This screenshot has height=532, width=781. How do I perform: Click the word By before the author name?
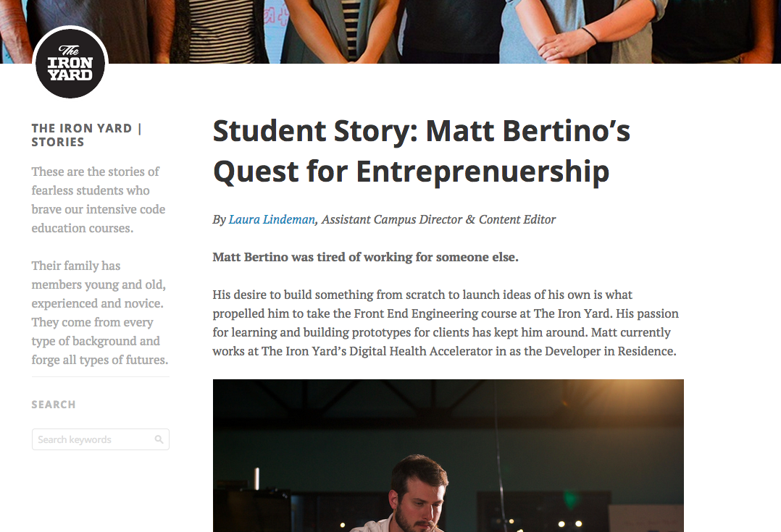219,219
